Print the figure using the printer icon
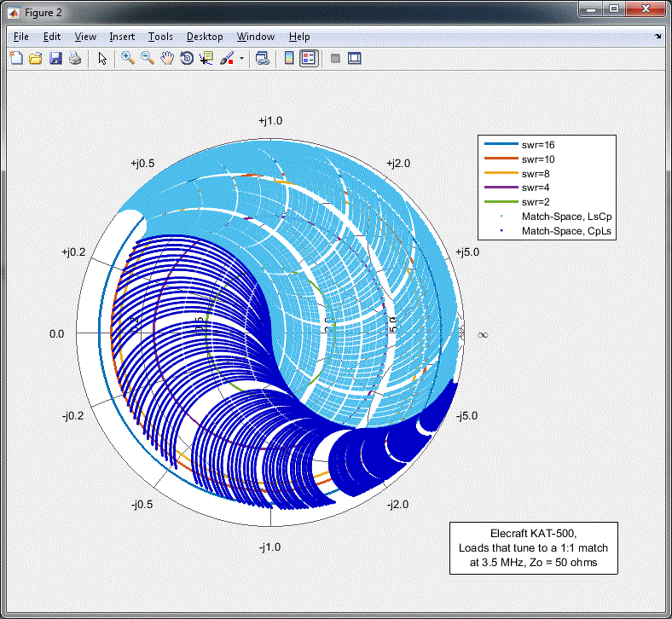The height and width of the screenshot is (619, 672). [x=75, y=59]
